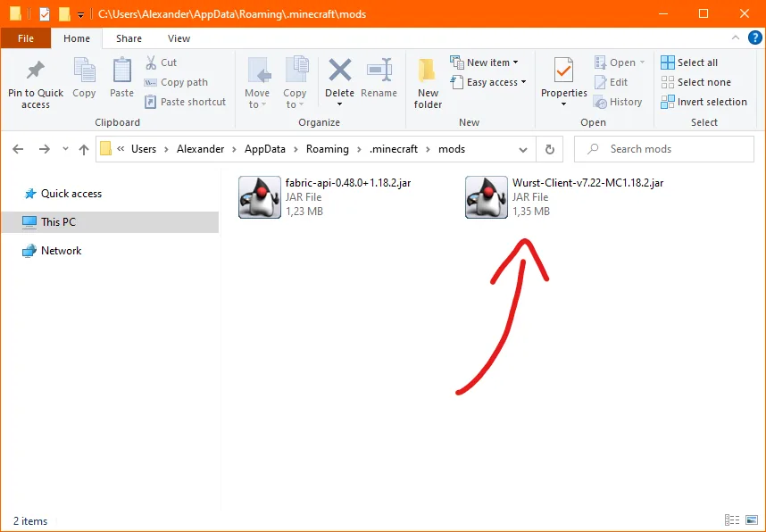Expand the Open button dropdown arrow
The width and height of the screenshot is (766, 532).
pyautogui.click(x=642, y=62)
